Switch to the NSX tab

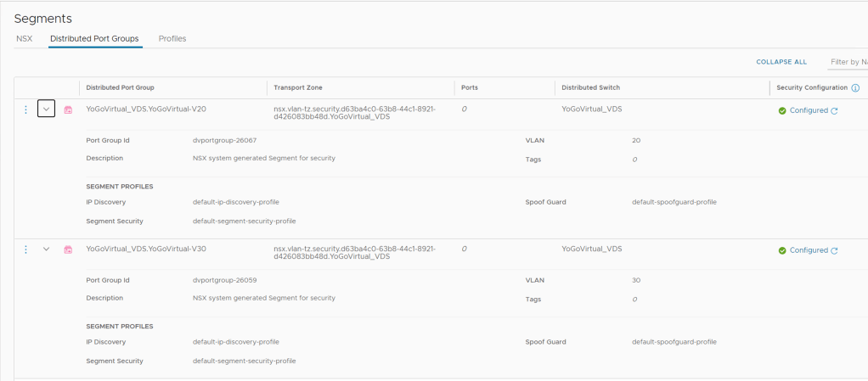click(x=24, y=38)
